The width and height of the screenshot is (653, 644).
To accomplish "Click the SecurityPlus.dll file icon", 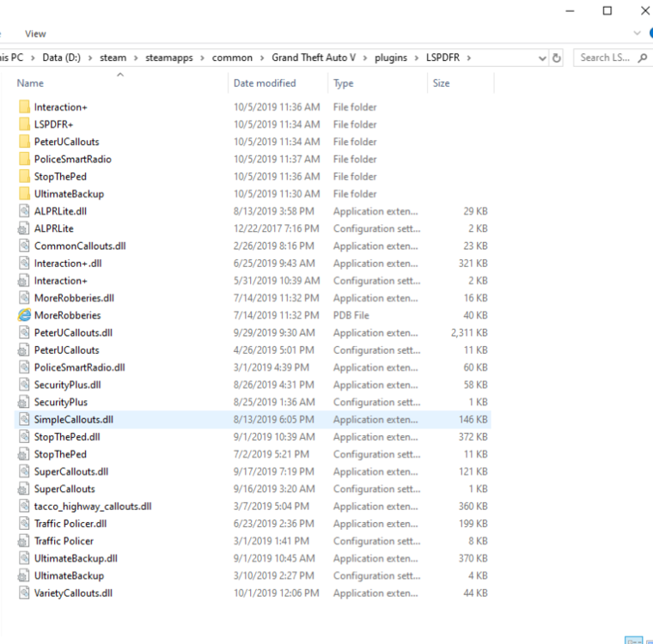I will pyautogui.click(x=24, y=385).
